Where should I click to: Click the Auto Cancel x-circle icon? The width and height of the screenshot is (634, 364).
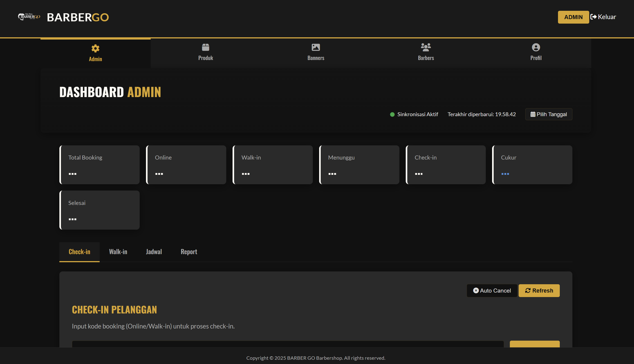(476, 291)
